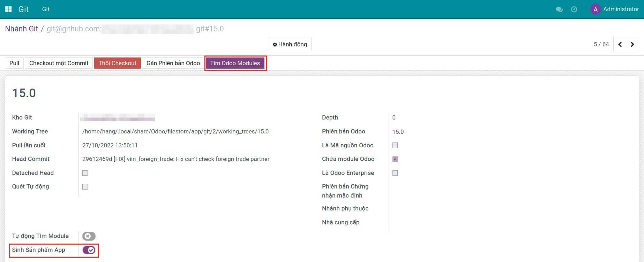Click the large 15.0 branch title

coord(24,93)
